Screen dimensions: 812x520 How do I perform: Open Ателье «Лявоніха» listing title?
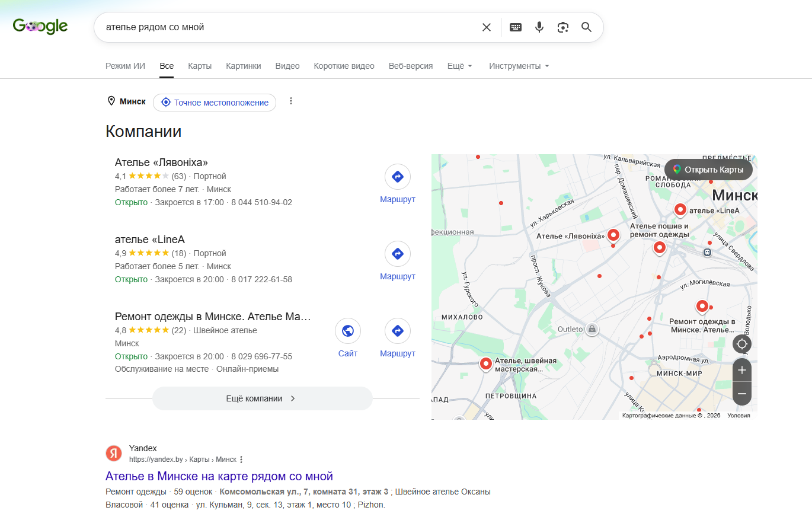[x=161, y=162]
